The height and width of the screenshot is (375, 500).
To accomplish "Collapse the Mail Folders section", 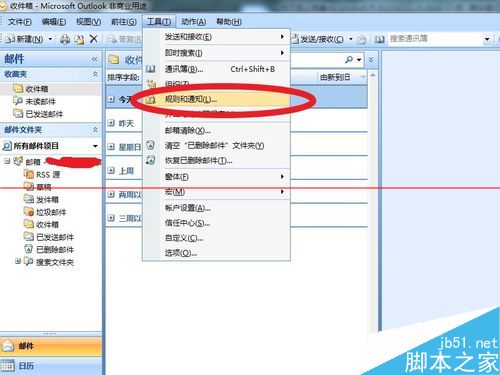I will click(x=95, y=129).
